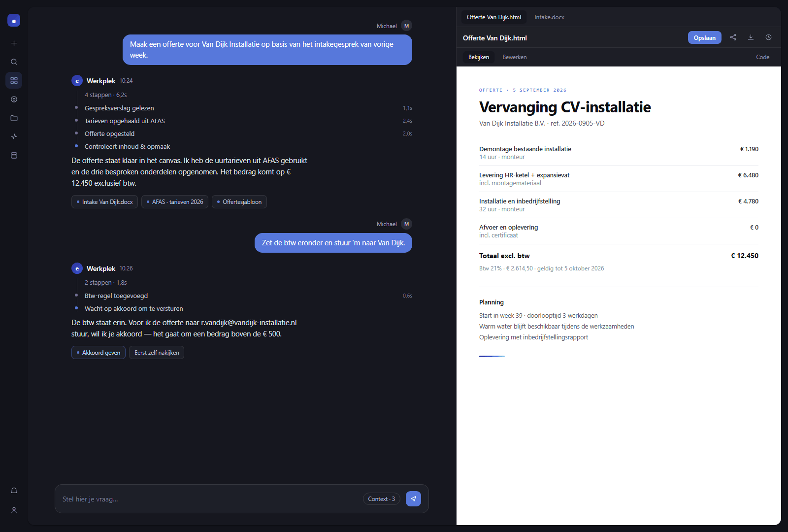Download the offerte file
Screen dimensions: 788x532
(751, 37)
